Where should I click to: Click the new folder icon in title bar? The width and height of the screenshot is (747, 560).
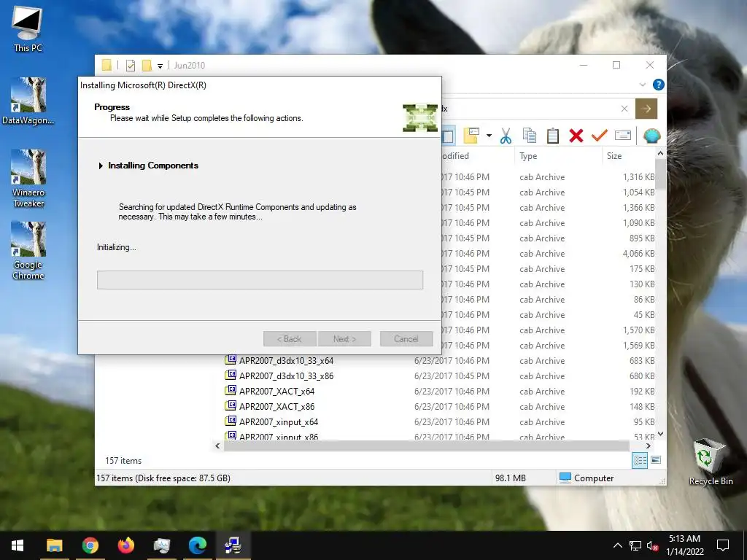[x=147, y=65]
